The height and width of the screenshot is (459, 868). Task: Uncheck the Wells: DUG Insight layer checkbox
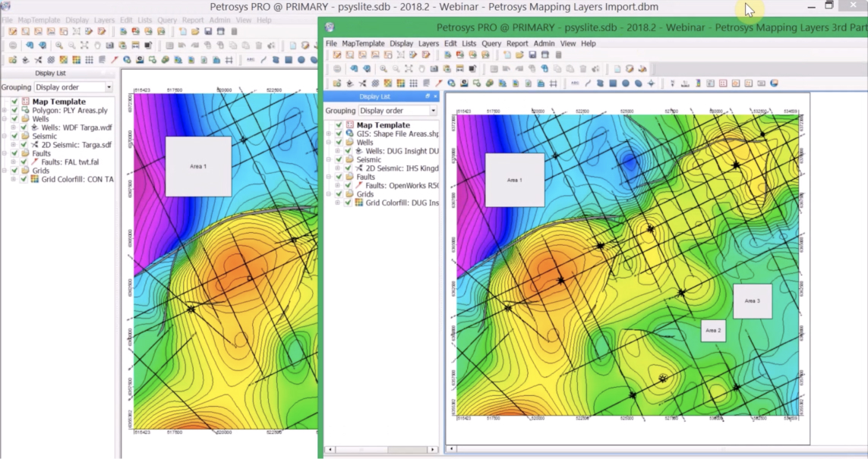pyautogui.click(x=348, y=151)
